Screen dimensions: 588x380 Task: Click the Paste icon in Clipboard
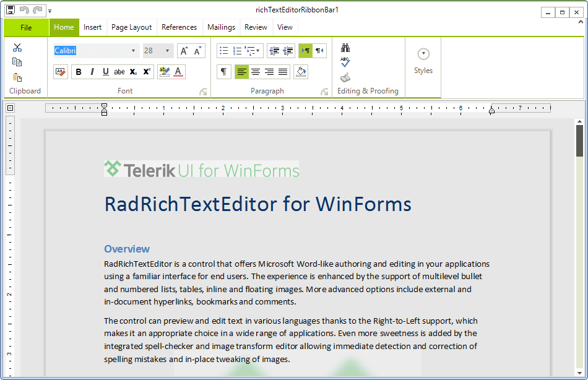17,77
